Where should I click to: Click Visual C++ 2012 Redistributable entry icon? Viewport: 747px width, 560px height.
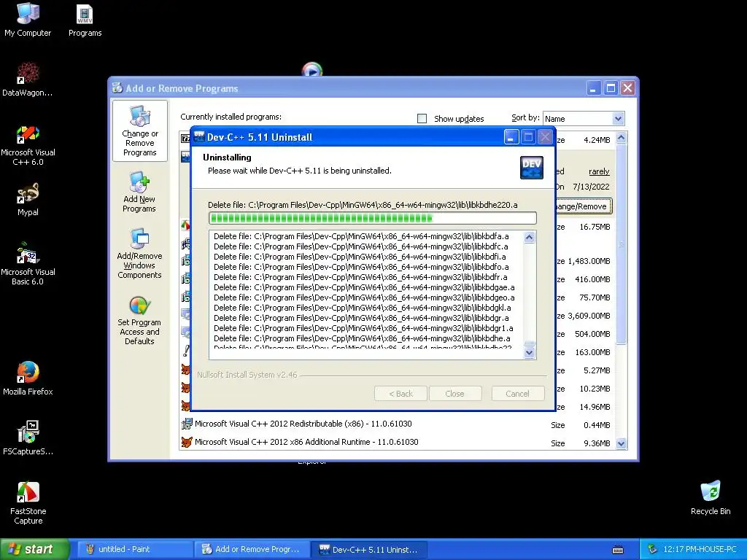pos(186,424)
